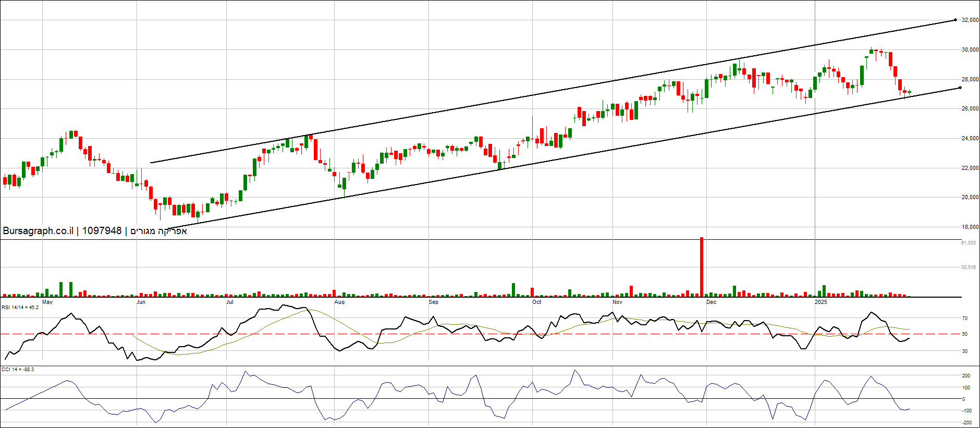Select lower channel trendline's right endpoint handle

point(960,88)
